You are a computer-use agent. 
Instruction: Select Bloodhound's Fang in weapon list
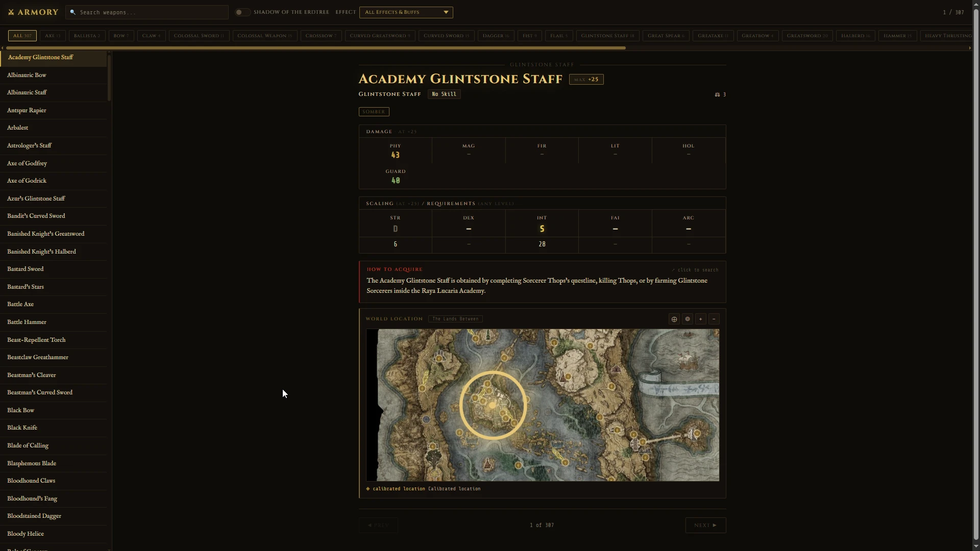coord(54,499)
